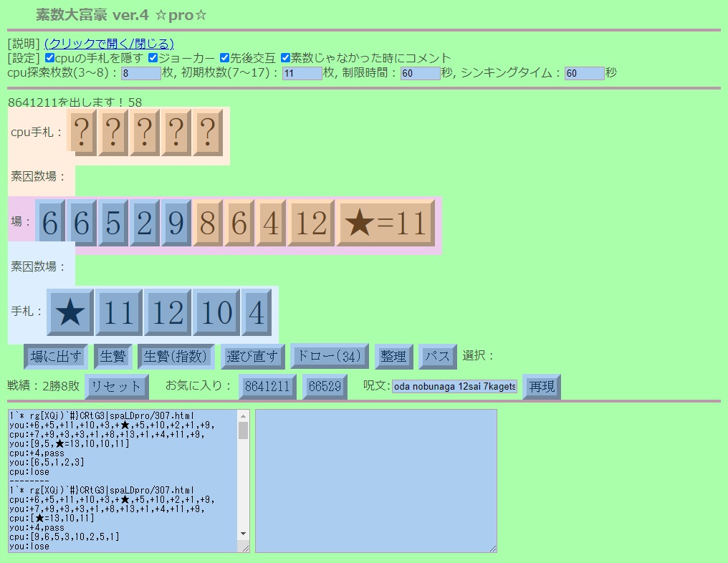Click the log scrollbar down arrow
The height and width of the screenshot is (563, 728).
click(x=244, y=534)
